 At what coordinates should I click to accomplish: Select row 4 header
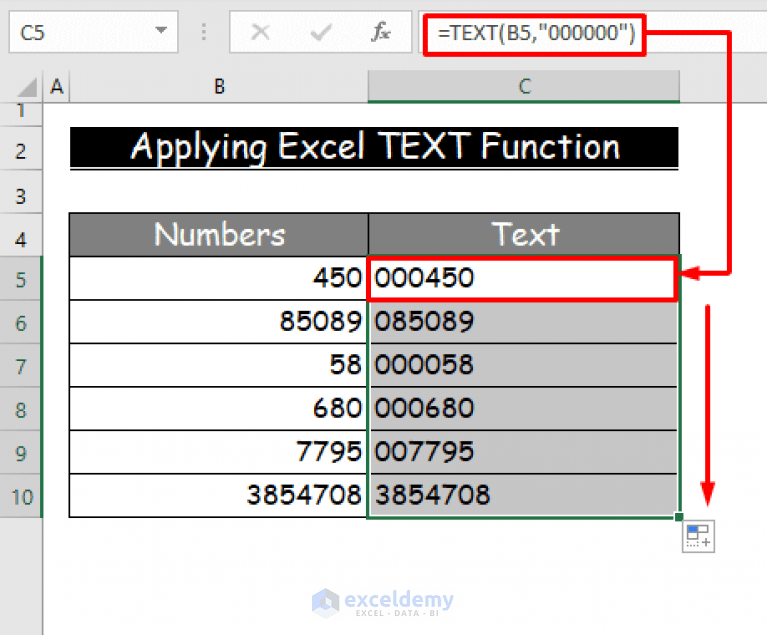coord(21,236)
